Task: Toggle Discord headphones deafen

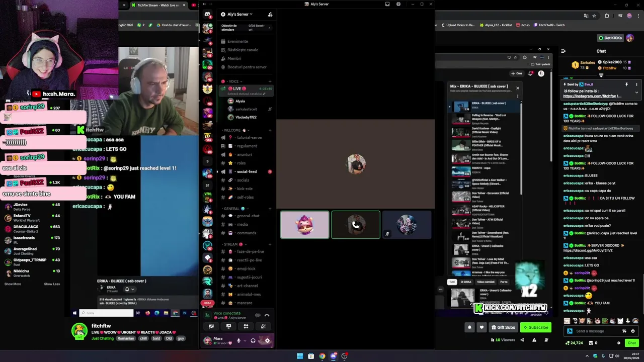Action: click(x=253, y=340)
